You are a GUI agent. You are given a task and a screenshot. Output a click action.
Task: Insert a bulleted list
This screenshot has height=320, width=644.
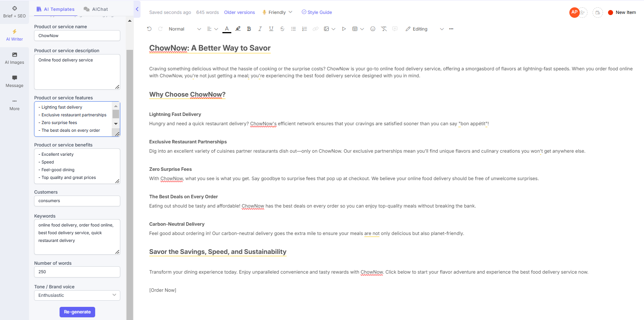coord(294,29)
